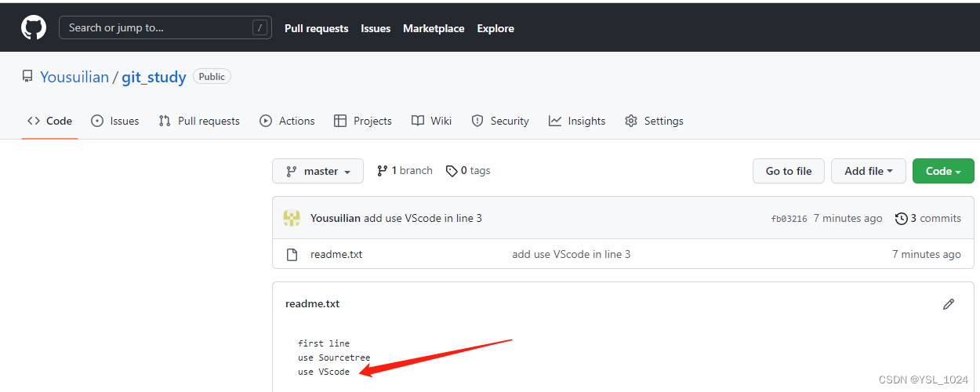This screenshot has height=392, width=980.
Task: Click the Yousuilian avatar in the commit row
Action: (x=292, y=218)
